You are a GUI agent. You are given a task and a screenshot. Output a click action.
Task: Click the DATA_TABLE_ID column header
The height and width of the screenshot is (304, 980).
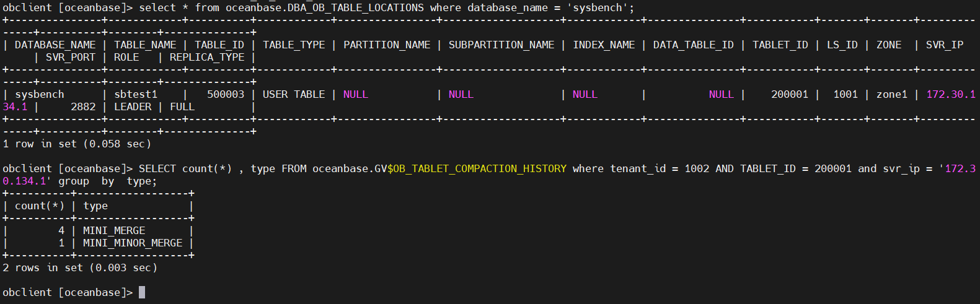(x=694, y=45)
